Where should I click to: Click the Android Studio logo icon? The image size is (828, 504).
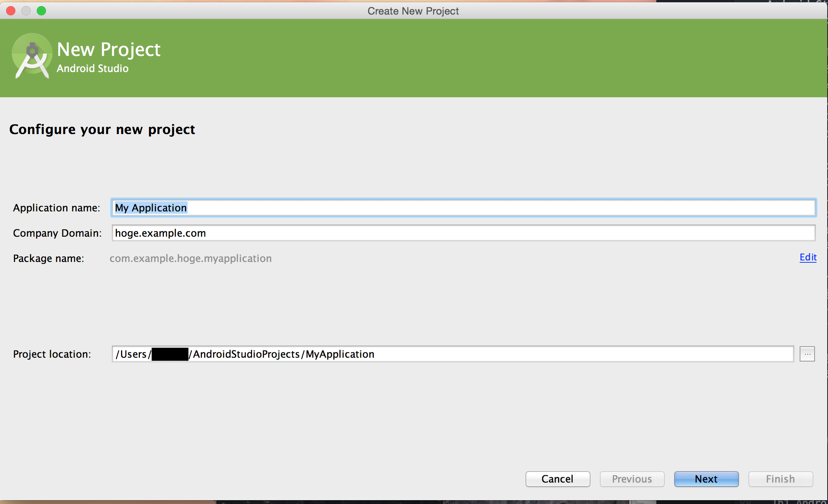(32, 57)
